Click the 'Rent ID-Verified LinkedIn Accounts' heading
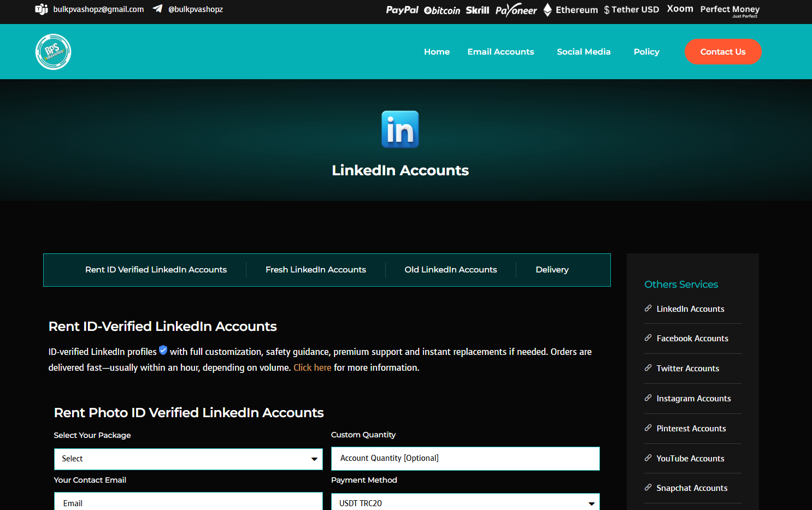Image resolution: width=812 pixels, height=510 pixels. [x=162, y=327]
